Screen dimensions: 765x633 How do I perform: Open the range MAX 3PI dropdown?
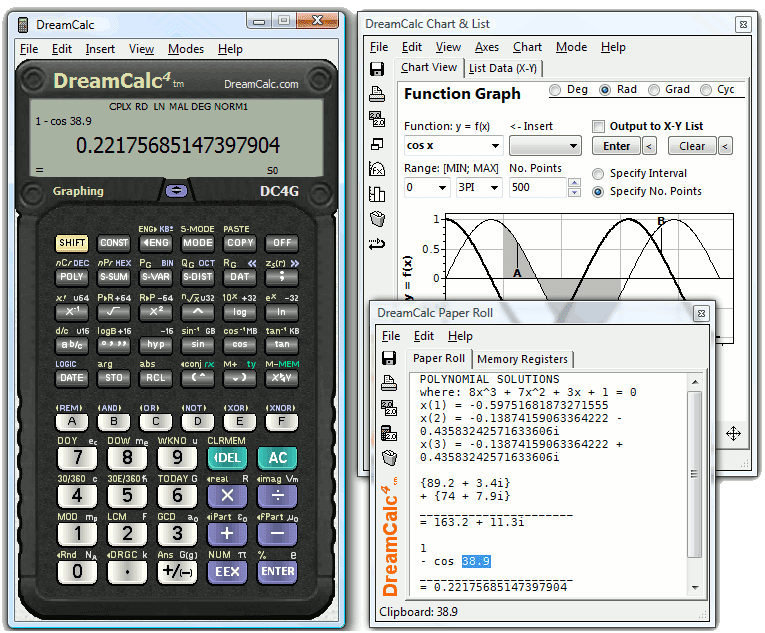pos(494,187)
